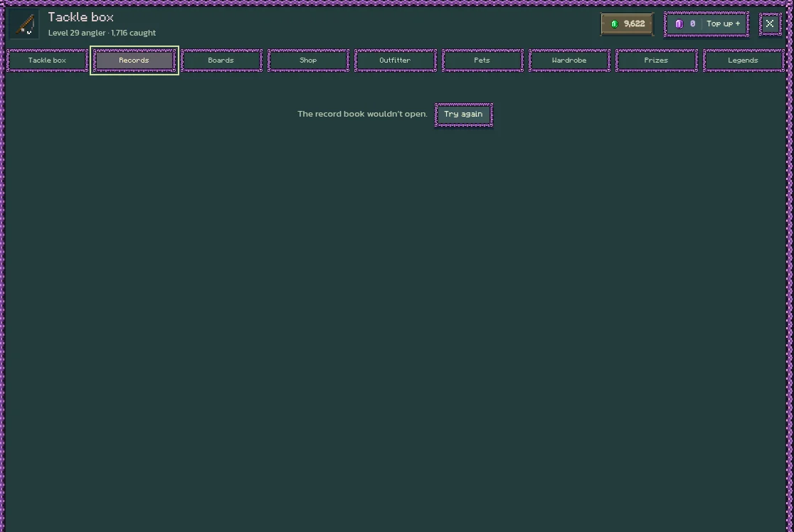Open the Tackle box tab
This screenshot has width=794, height=532.
click(x=47, y=60)
